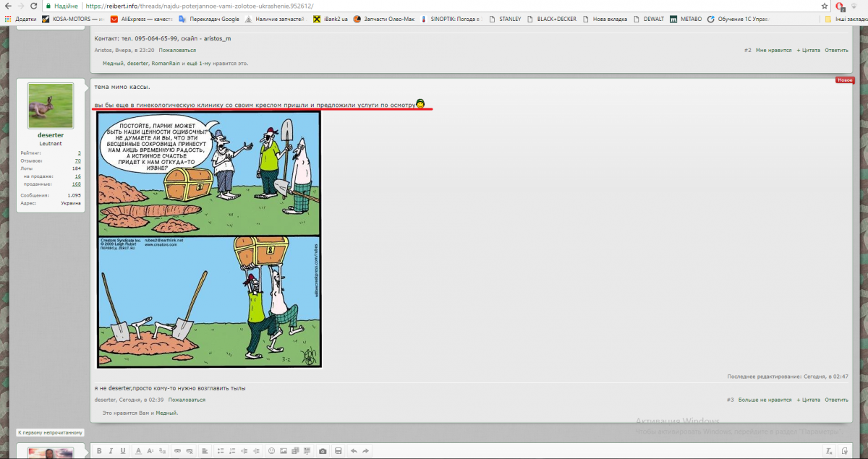Open the #2 post permalink
This screenshot has height=459, width=868.
point(748,50)
